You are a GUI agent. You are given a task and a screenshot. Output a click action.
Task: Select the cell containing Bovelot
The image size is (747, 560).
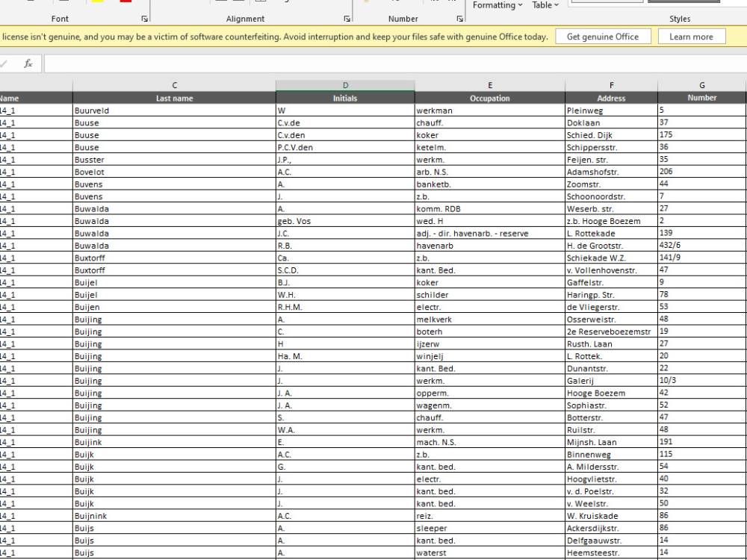click(x=174, y=172)
